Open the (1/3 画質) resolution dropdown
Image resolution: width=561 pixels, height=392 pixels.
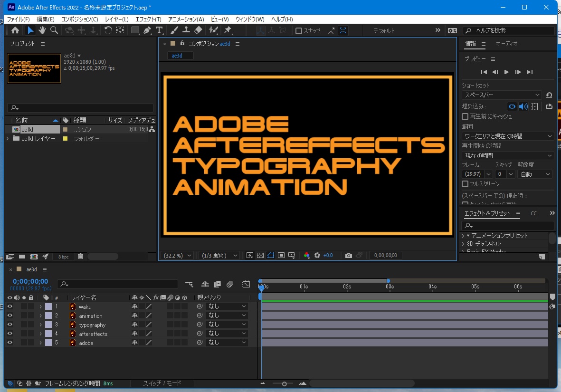(x=219, y=255)
